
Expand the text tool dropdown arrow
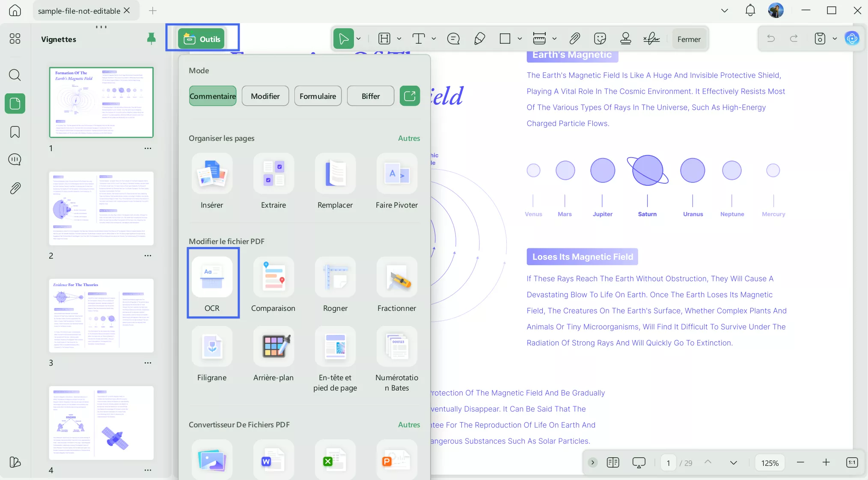pos(434,39)
